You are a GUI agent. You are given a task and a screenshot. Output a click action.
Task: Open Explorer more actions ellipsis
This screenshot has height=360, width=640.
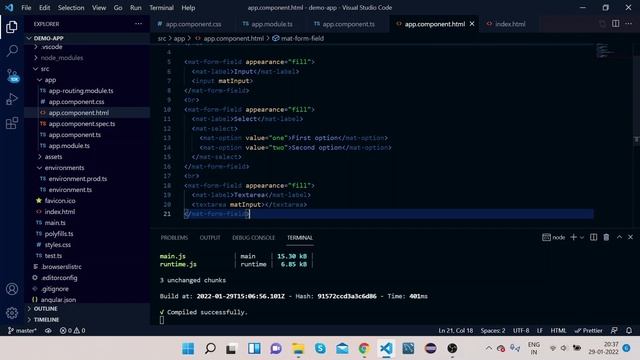pyautogui.click(x=138, y=24)
